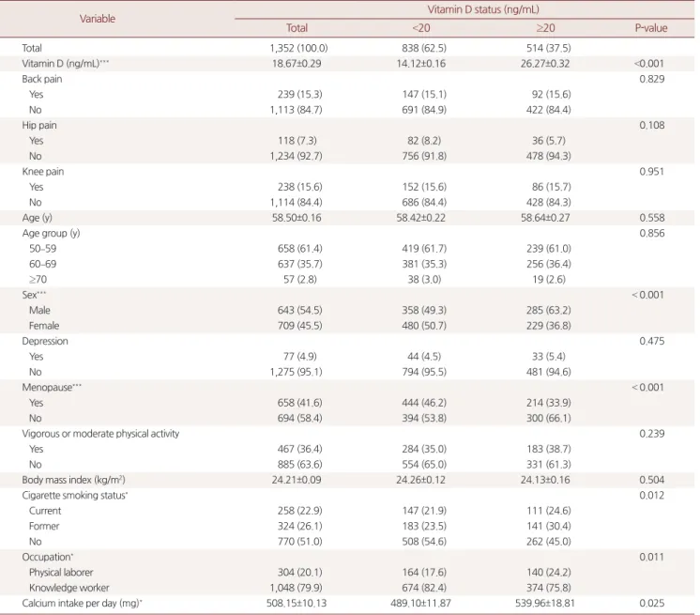Click the 'Depression' row label
Image resolution: width=700 pixels, height=615 pixels.
coord(45,341)
